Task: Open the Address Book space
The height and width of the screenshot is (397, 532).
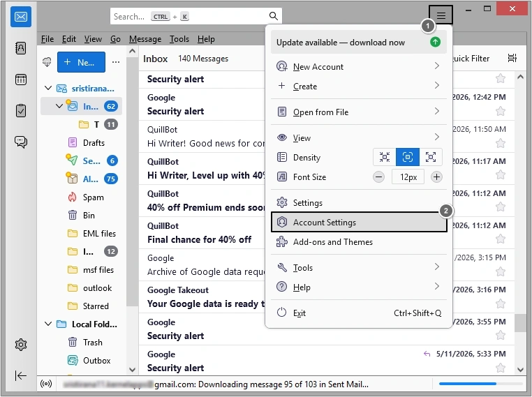Action: (21, 48)
